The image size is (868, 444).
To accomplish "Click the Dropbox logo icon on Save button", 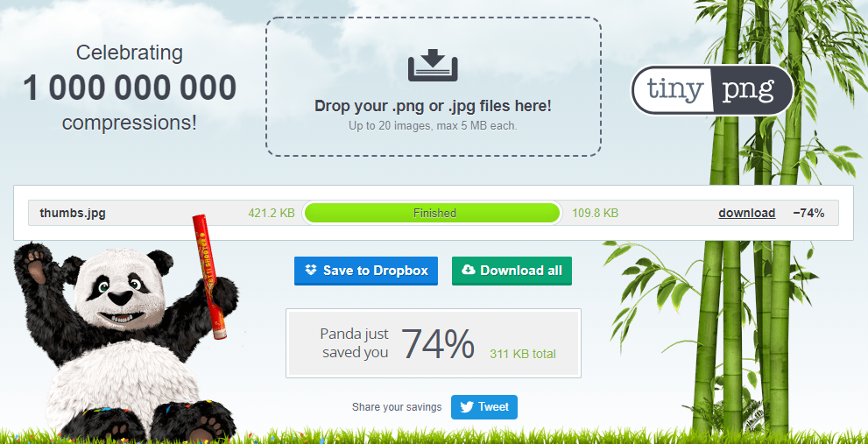I will [x=311, y=270].
